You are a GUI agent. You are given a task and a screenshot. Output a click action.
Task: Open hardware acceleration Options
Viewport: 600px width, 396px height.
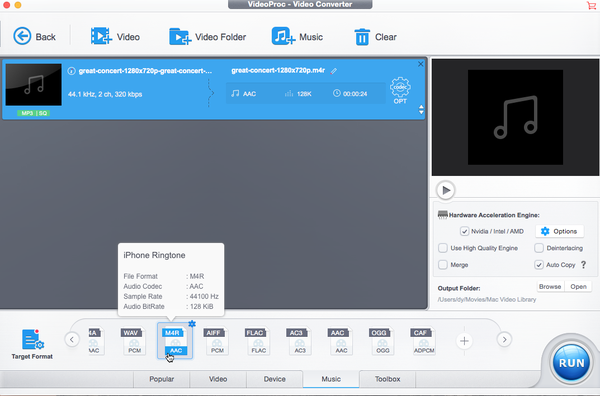click(559, 231)
